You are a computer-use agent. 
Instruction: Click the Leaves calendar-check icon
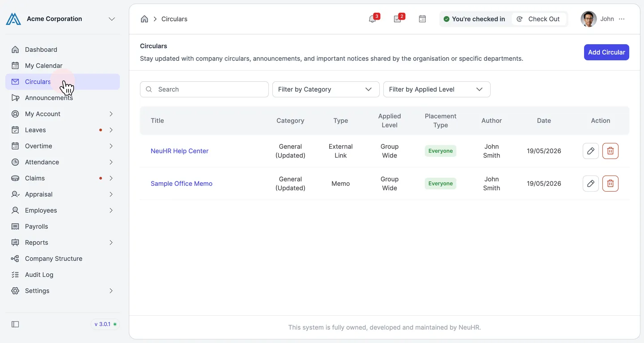point(15,130)
